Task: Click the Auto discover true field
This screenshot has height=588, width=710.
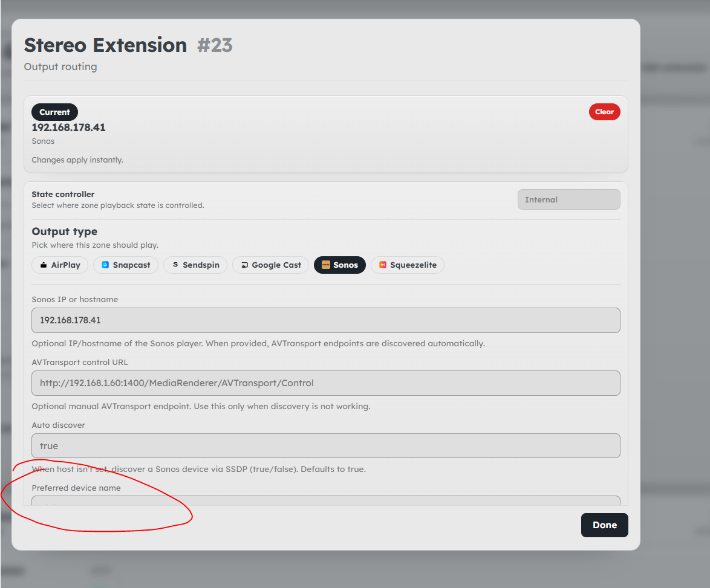Action: coord(325,446)
